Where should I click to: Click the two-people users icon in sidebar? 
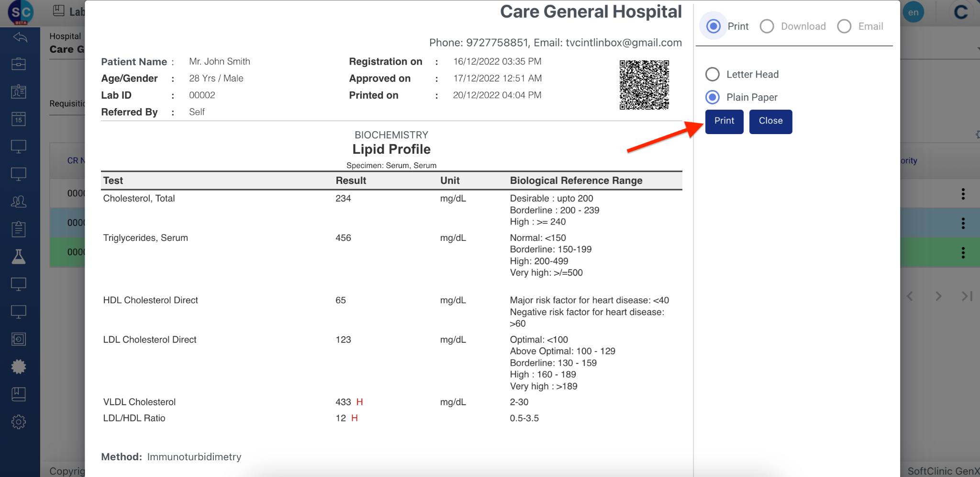(19, 202)
